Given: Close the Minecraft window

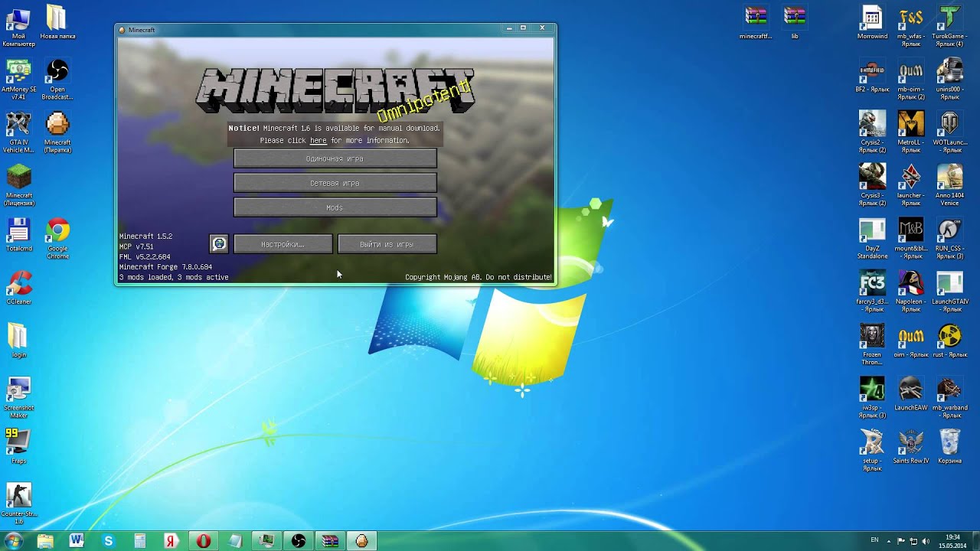Looking at the screenshot, I should click(x=542, y=28).
